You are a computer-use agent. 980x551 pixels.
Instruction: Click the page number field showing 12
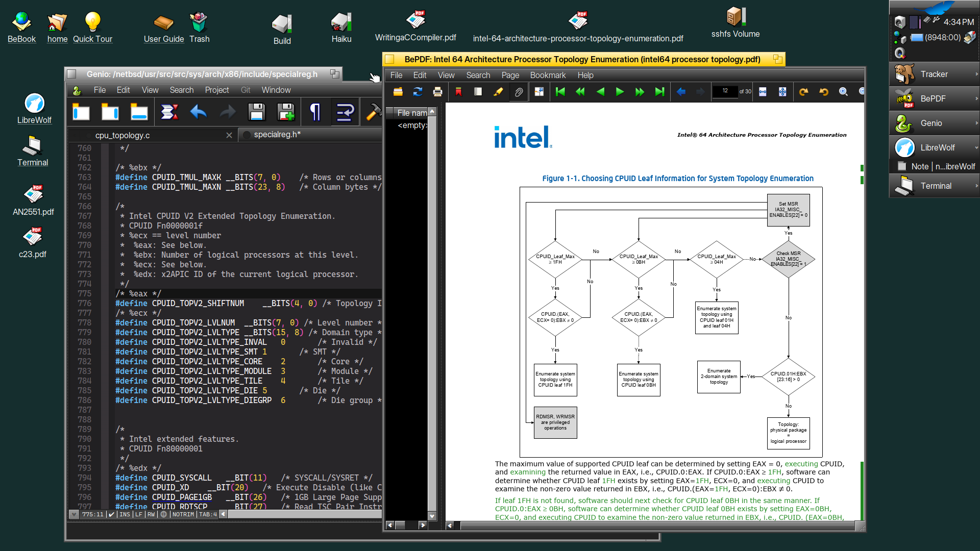pos(725,91)
